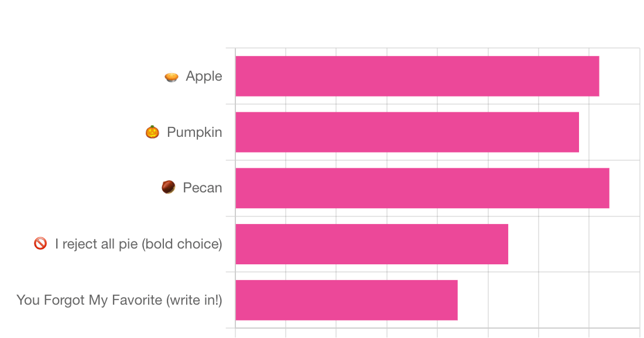Click the longest bar for Pecan
This screenshot has width=644, height=338.
pyautogui.click(x=422, y=188)
